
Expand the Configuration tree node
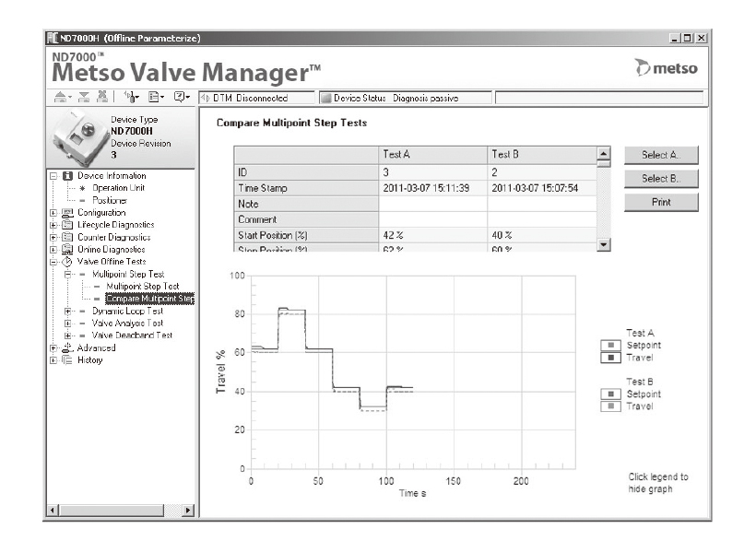point(53,213)
